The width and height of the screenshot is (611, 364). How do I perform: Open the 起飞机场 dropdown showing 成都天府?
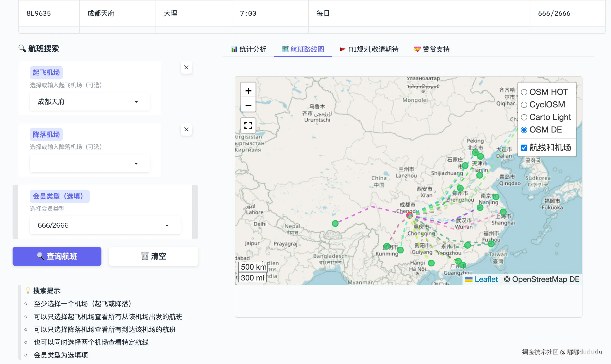point(90,102)
